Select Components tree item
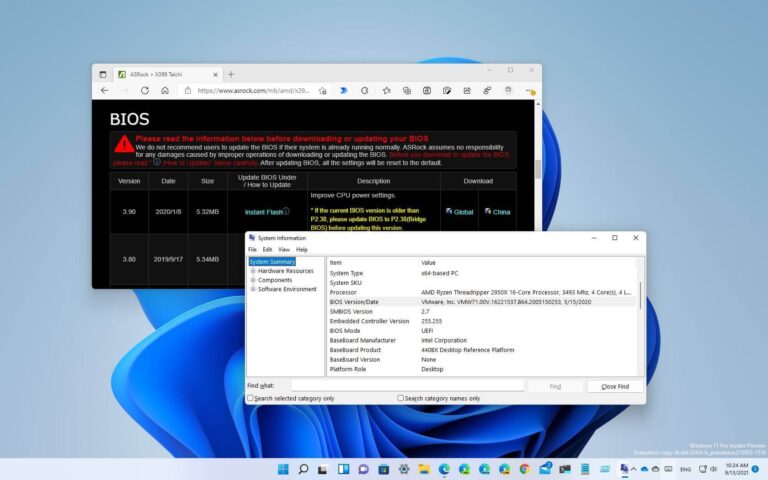This screenshot has width=768, height=480. 275,280
